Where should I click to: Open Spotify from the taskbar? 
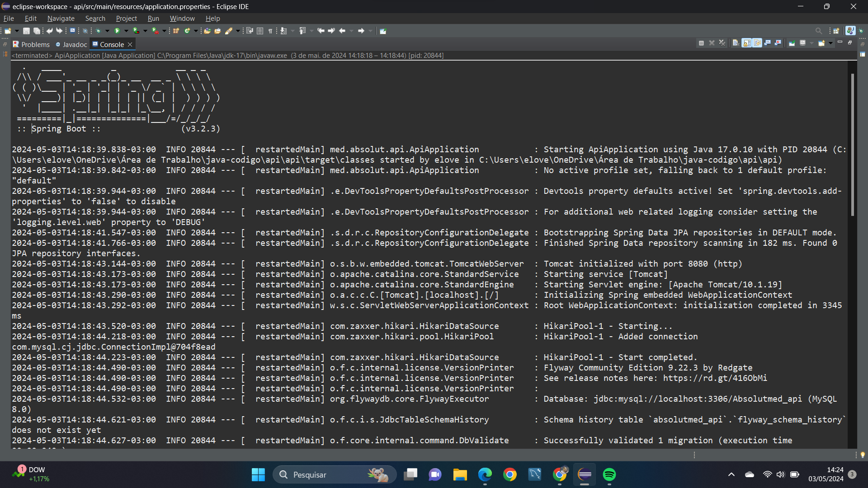click(x=609, y=474)
